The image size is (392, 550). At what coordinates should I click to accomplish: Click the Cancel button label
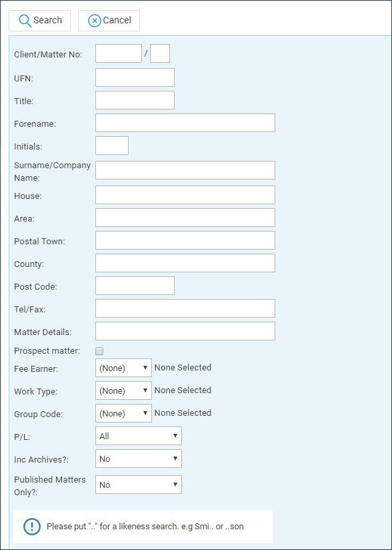coord(117,20)
